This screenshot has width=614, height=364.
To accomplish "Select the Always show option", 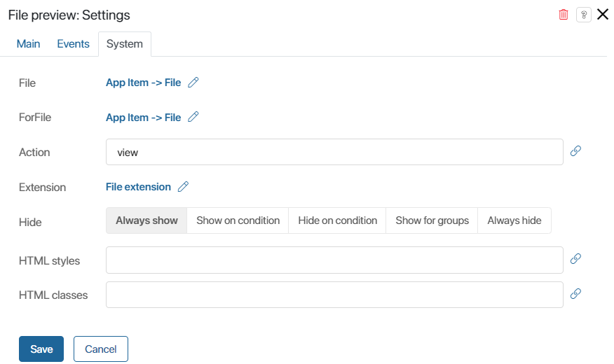I will click(x=146, y=220).
